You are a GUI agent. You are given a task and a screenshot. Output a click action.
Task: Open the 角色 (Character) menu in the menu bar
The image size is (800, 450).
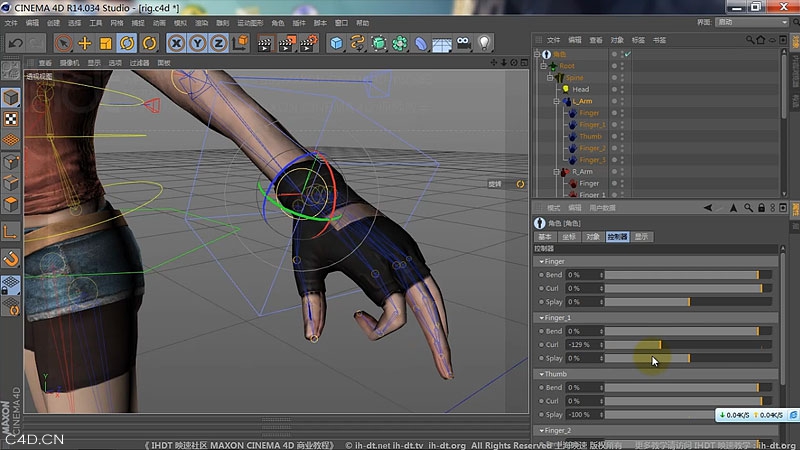point(278,21)
